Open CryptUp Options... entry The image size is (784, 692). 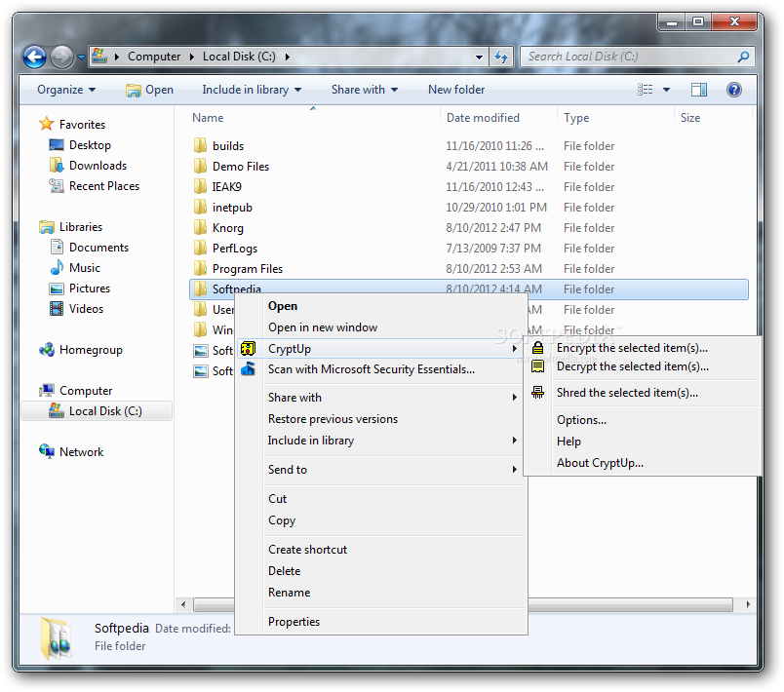643,420
